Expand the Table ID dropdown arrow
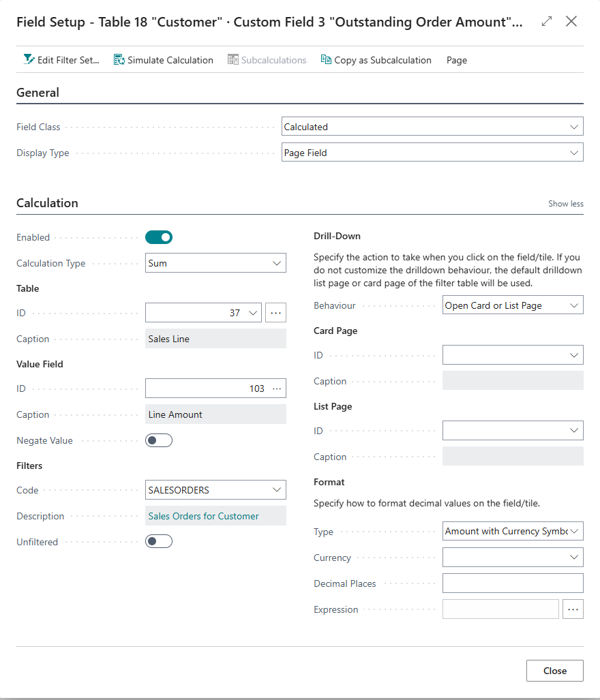This screenshot has width=600, height=700. [253, 312]
